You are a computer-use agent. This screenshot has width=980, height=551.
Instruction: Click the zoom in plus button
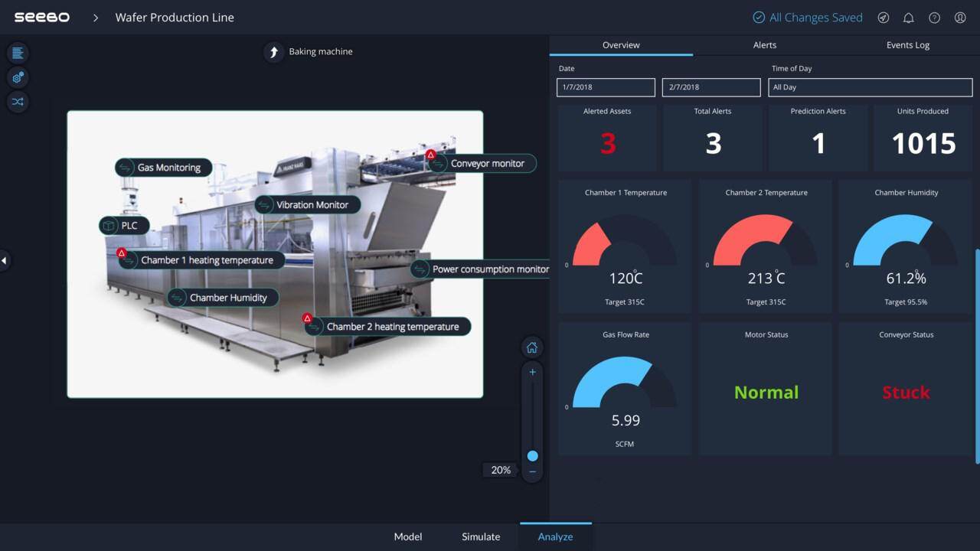(532, 372)
